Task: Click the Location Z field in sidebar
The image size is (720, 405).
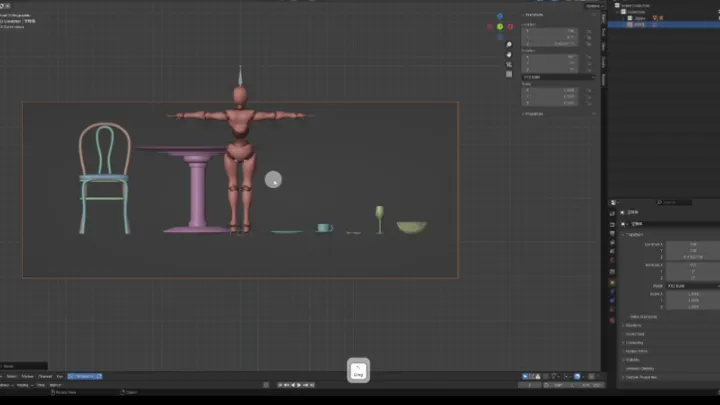Action: [550, 44]
